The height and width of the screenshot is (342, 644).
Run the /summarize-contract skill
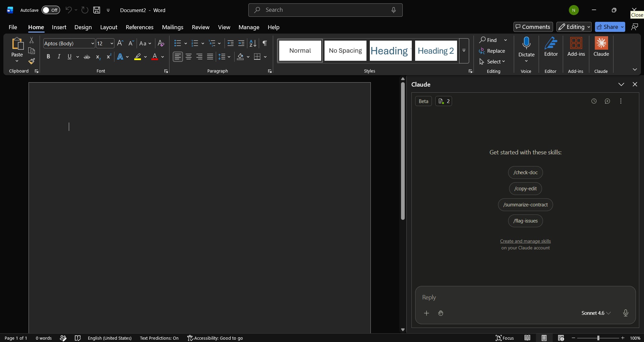click(x=526, y=205)
